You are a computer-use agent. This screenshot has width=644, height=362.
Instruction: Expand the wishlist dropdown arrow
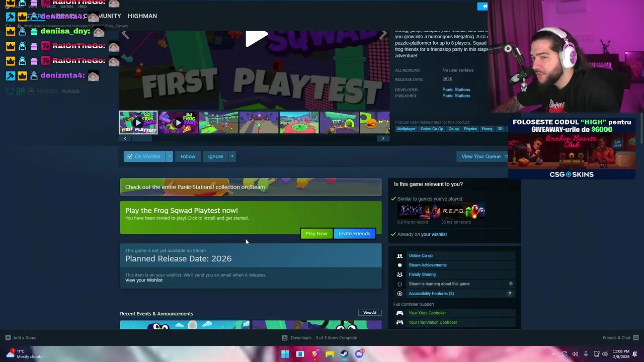pyautogui.click(x=170, y=156)
